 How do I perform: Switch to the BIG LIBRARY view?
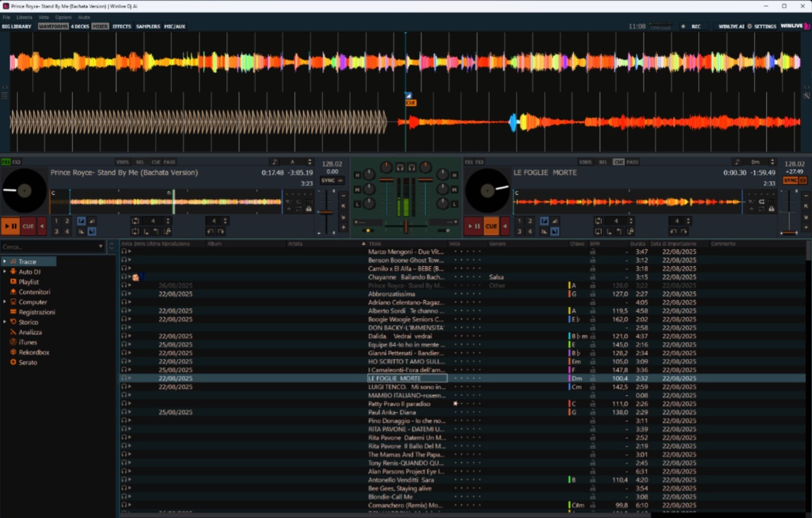[x=17, y=26]
